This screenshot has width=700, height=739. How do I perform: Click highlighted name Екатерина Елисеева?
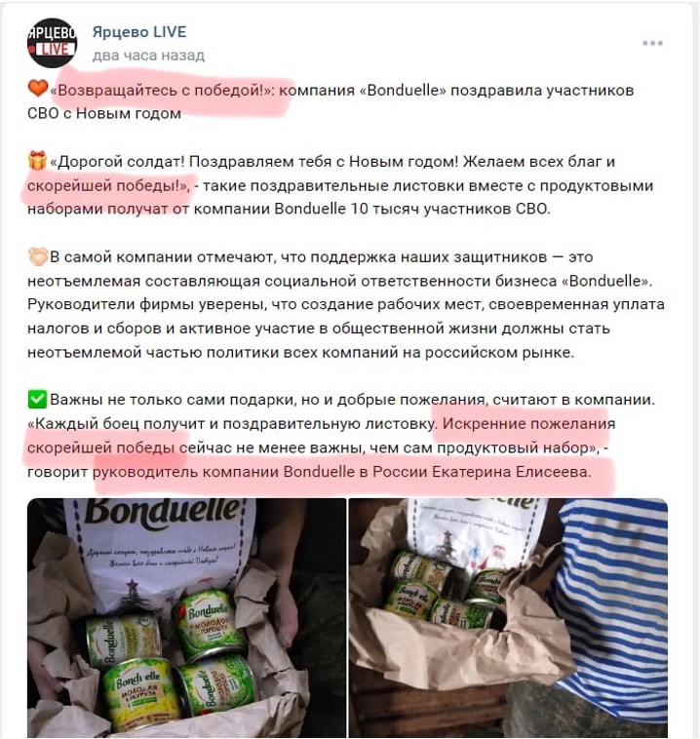coord(512,472)
